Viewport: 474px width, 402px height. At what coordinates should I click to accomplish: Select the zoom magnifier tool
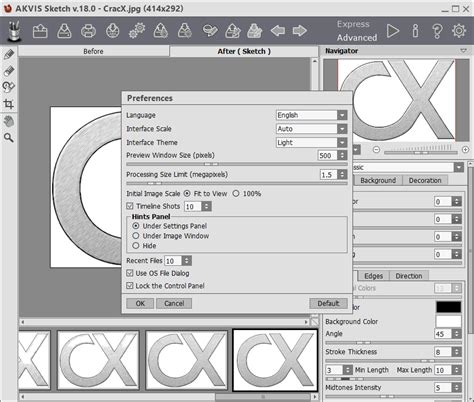click(x=9, y=137)
